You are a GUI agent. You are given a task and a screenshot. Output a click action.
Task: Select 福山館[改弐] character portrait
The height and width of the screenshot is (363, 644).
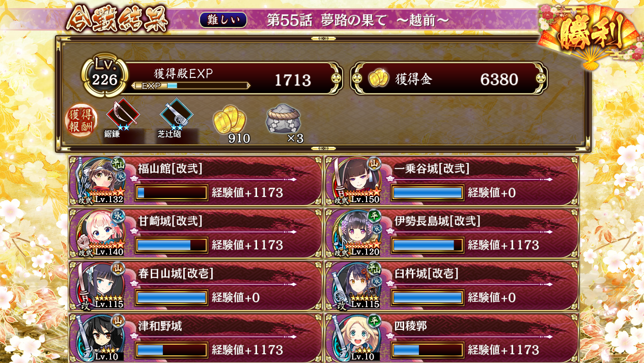coord(99,181)
